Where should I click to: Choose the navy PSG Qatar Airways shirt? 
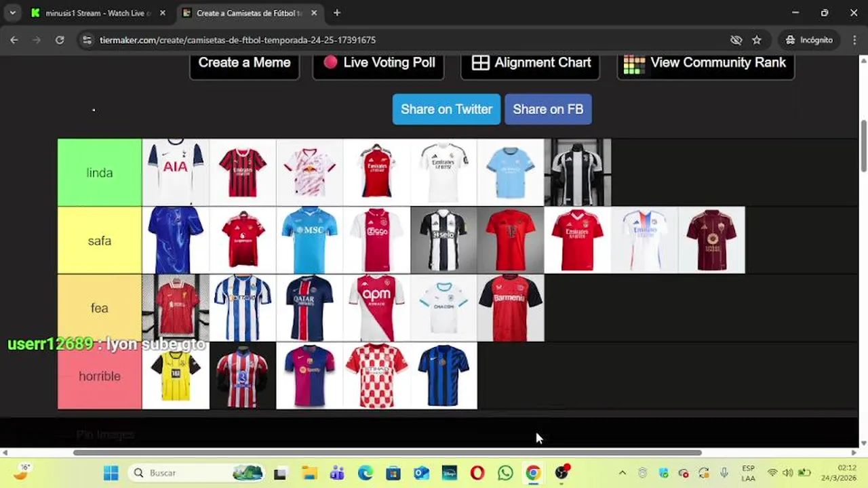tap(310, 308)
